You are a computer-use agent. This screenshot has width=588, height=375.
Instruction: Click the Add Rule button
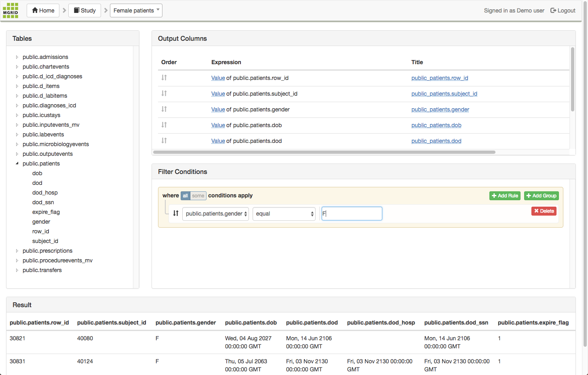(x=505, y=196)
